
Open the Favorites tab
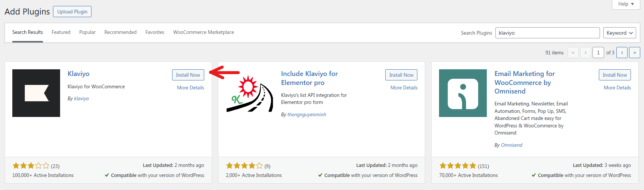(x=155, y=32)
